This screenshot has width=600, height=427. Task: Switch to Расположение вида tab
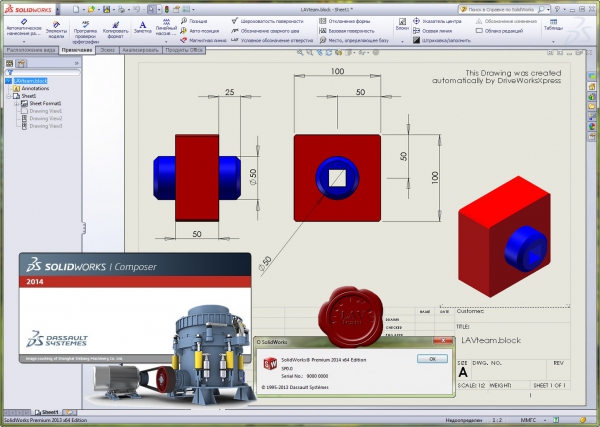(x=31, y=50)
